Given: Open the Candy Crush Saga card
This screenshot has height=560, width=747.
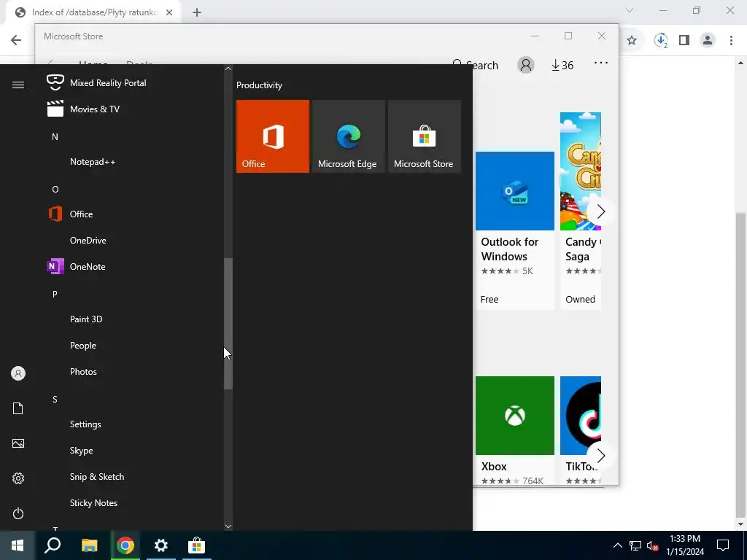Looking at the screenshot, I should 581,211.
